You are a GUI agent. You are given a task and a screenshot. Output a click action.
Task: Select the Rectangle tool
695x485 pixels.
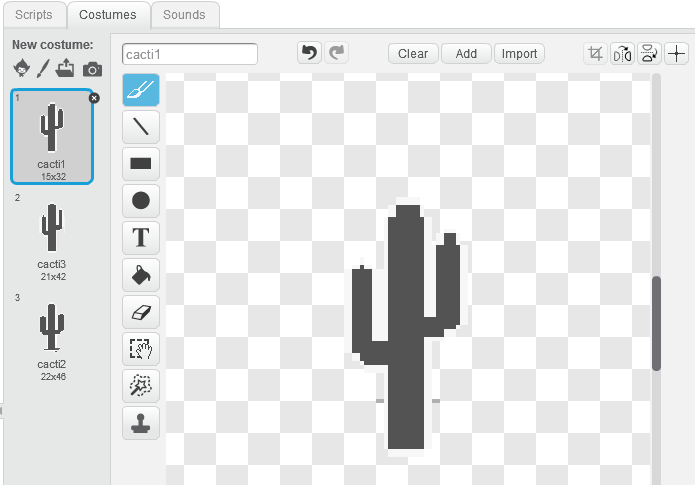[x=141, y=164]
